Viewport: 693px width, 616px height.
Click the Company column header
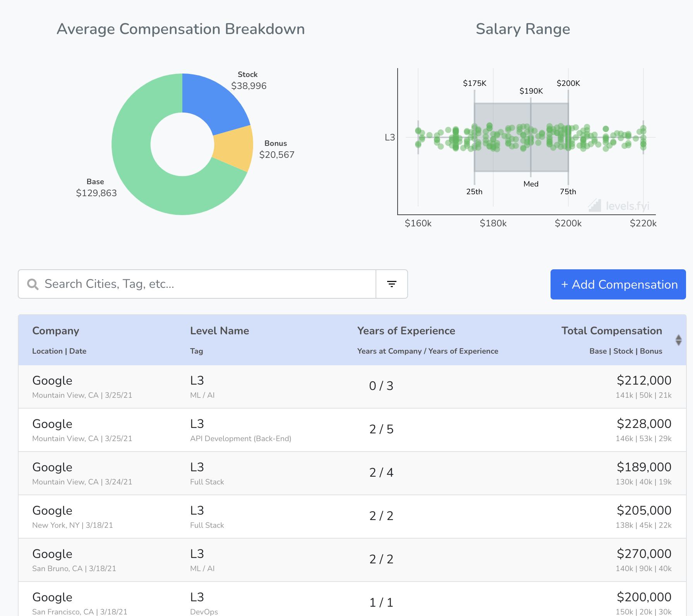point(55,331)
